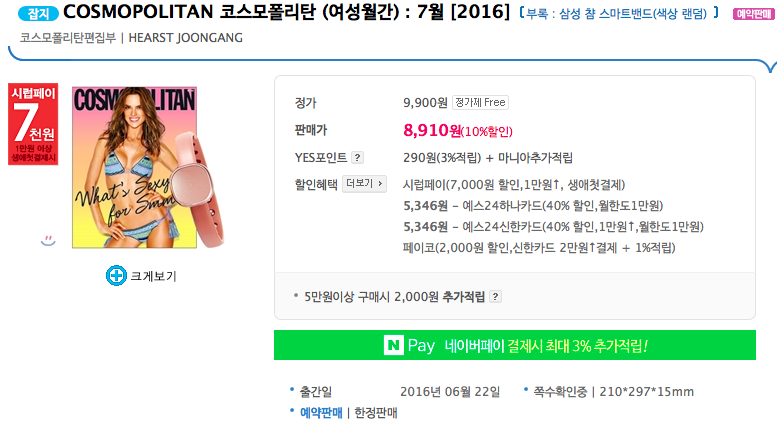
Task: Click the green N Pay logo
Action: pyautogui.click(x=408, y=346)
